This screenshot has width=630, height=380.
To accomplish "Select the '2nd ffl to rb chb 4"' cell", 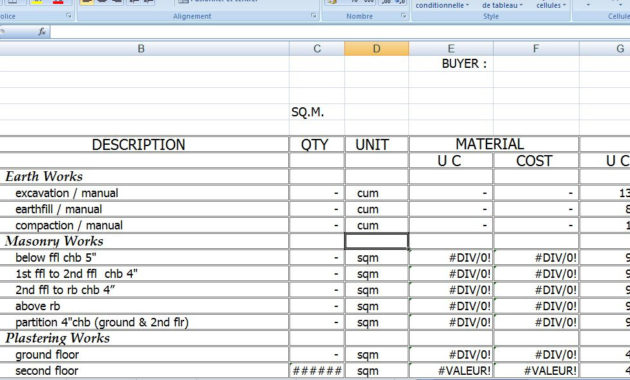I will pos(144,290).
